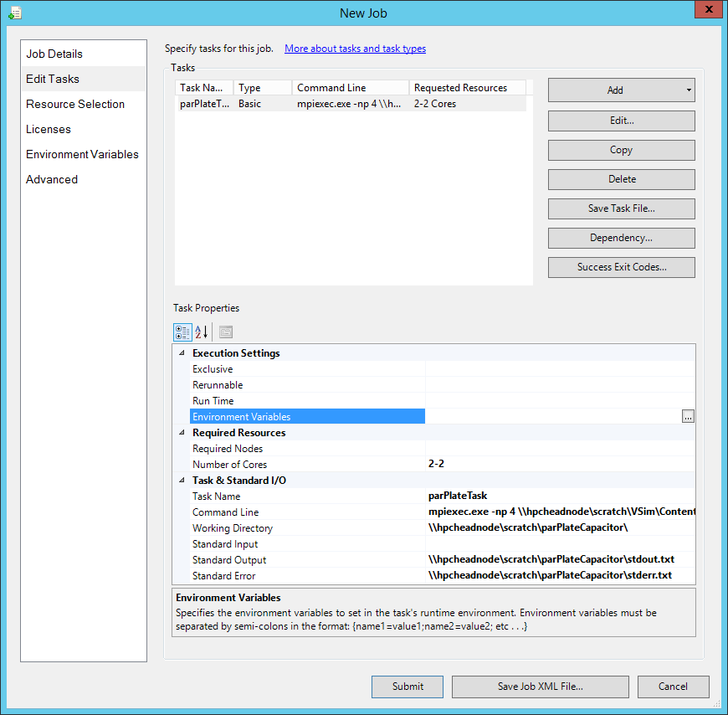
Task: Open the Resource Selection page
Action: [x=75, y=104]
